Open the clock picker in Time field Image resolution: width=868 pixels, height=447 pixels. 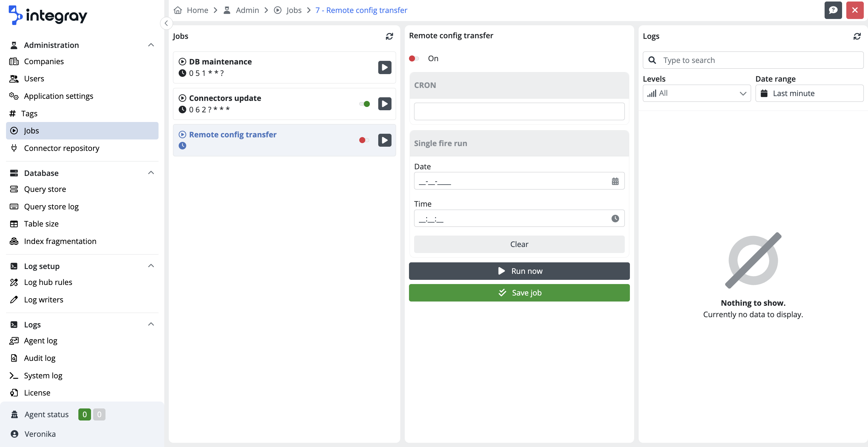coord(615,219)
